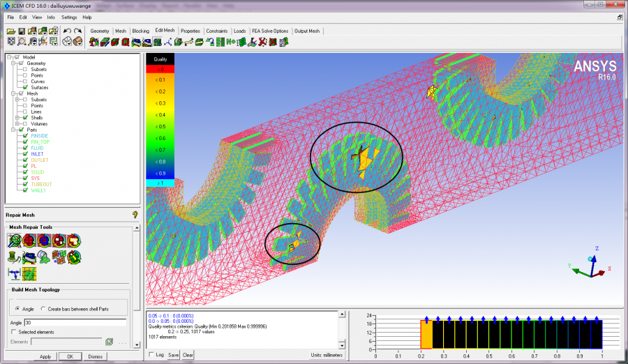Enable the Selected elements checkbox
The width and height of the screenshot is (628, 364).
click(x=13, y=332)
